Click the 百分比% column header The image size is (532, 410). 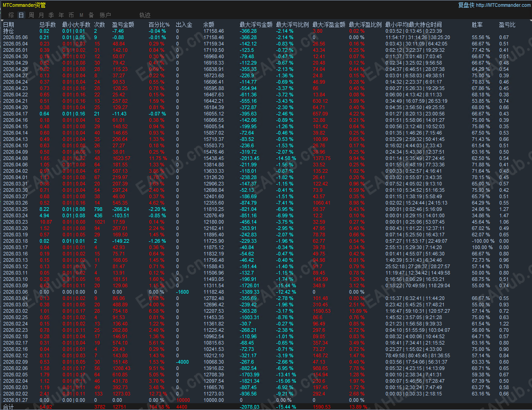(x=159, y=25)
